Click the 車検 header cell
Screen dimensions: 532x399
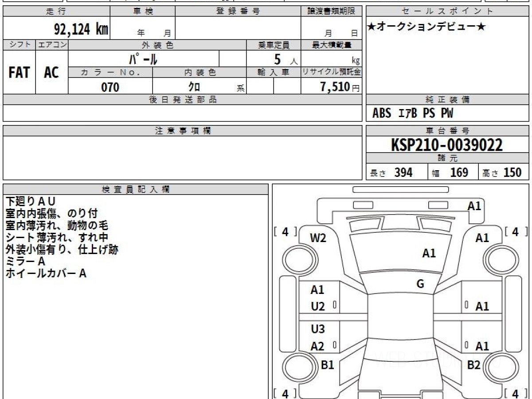[142, 12]
